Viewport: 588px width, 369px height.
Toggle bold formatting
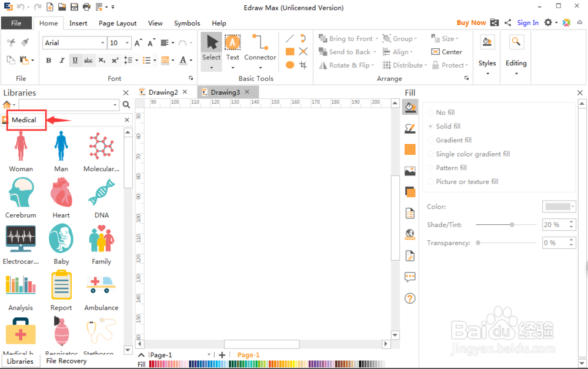pyautogui.click(x=49, y=60)
